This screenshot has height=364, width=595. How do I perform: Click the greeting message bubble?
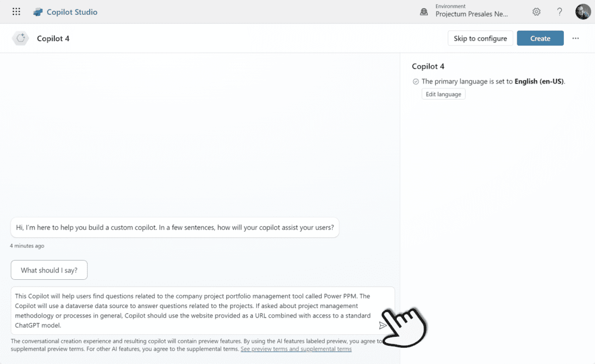point(175,227)
